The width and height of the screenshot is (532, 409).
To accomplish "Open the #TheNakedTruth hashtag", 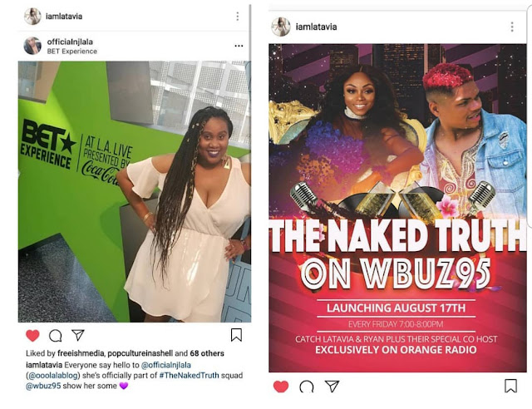I will [x=189, y=376].
